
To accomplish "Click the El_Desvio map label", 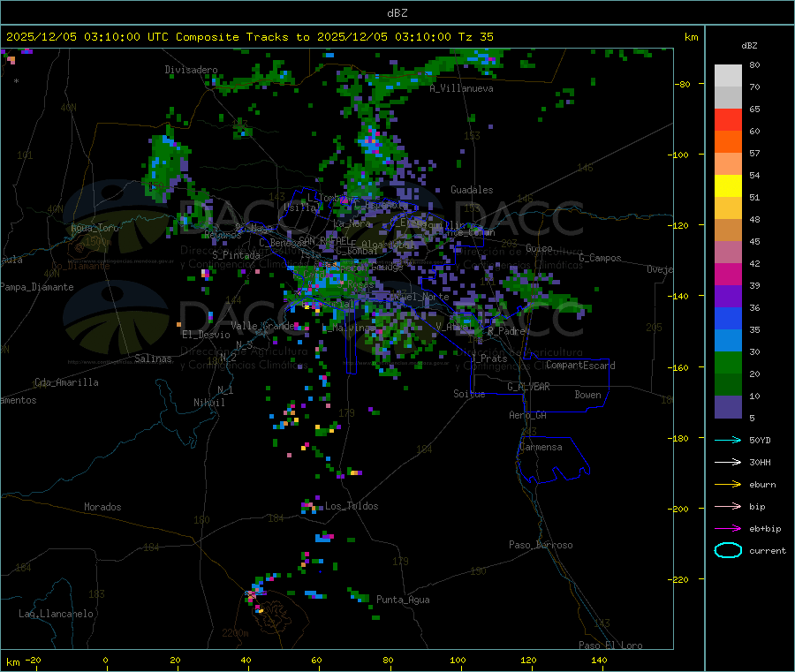I will pos(206,335).
